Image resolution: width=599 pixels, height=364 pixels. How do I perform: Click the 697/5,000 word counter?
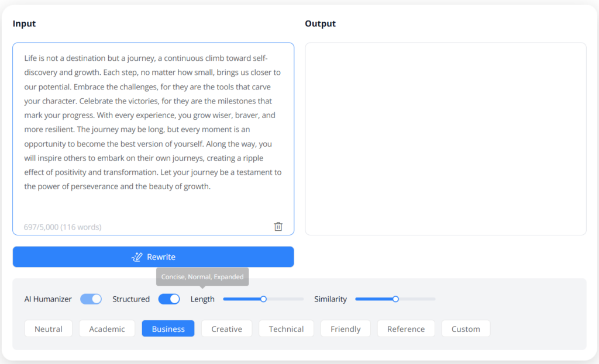(62, 227)
